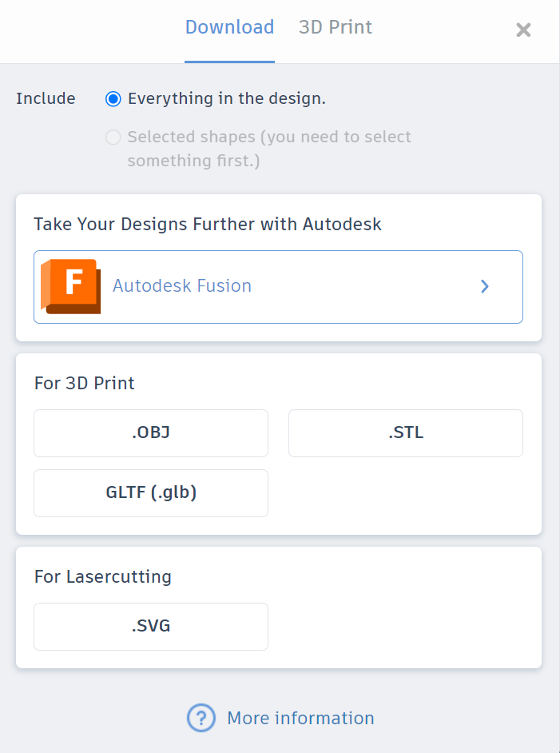This screenshot has height=753, width=560.
Task: Export the design as .STL
Action: pyautogui.click(x=406, y=433)
